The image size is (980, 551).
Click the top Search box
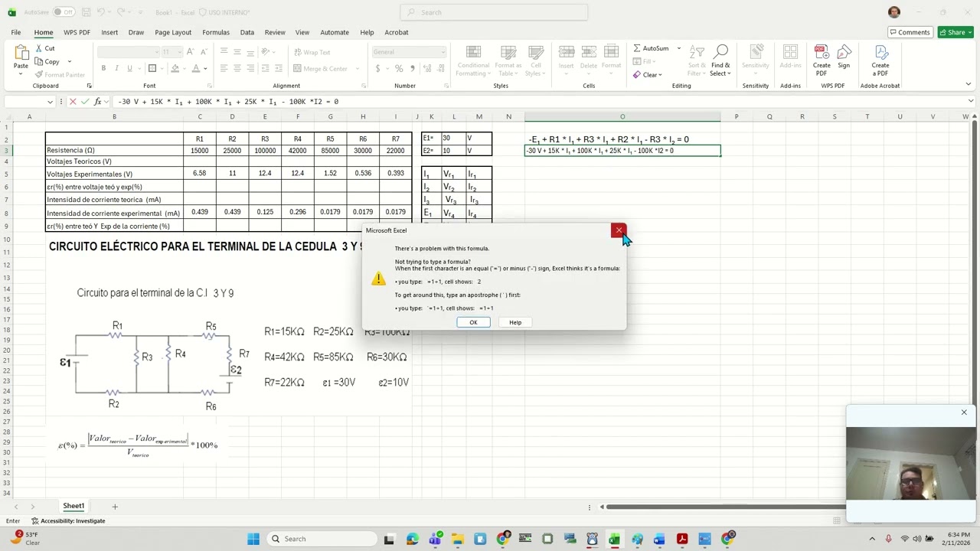click(494, 12)
